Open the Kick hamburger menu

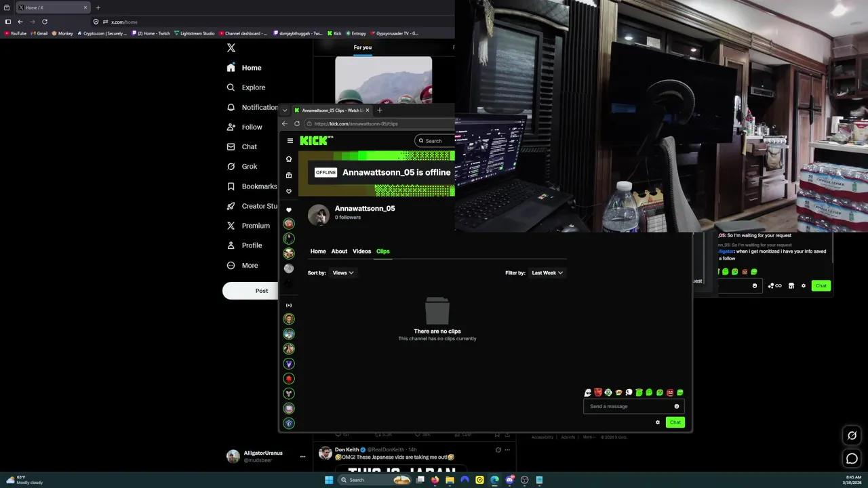pyautogui.click(x=290, y=141)
